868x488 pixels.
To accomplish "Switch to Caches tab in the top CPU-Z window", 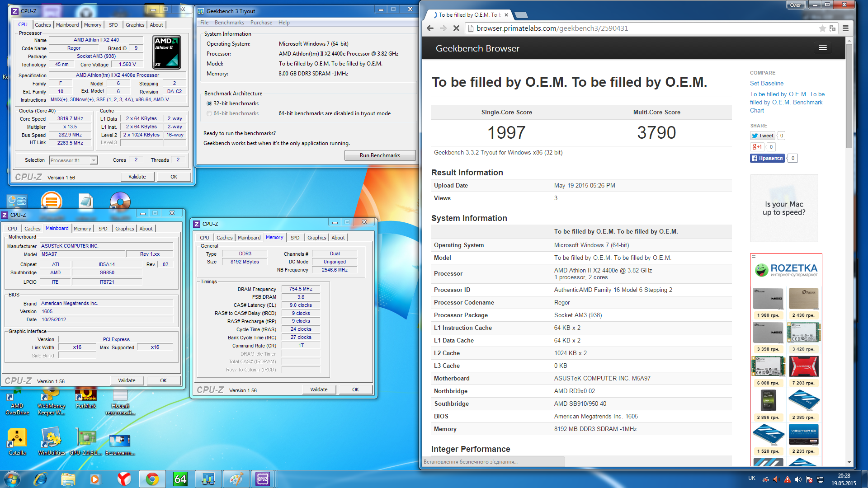I will tap(43, 25).
